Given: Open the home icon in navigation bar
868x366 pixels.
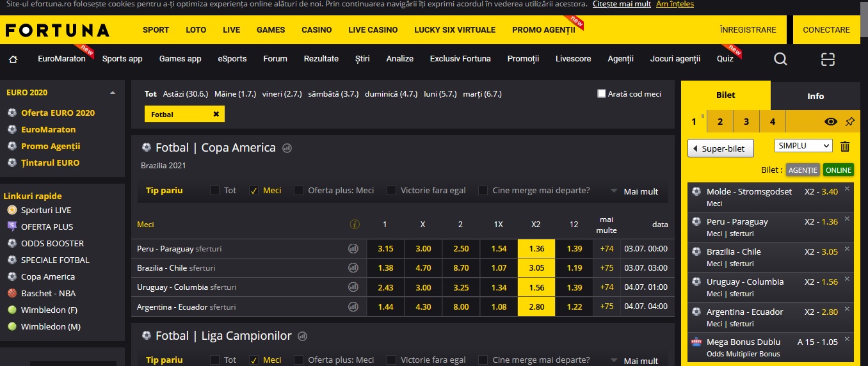Looking at the screenshot, I should pos(13,59).
